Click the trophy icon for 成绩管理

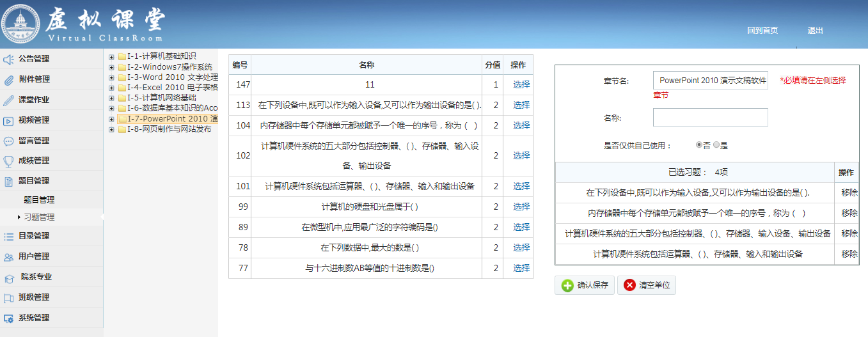click(8, 161)
